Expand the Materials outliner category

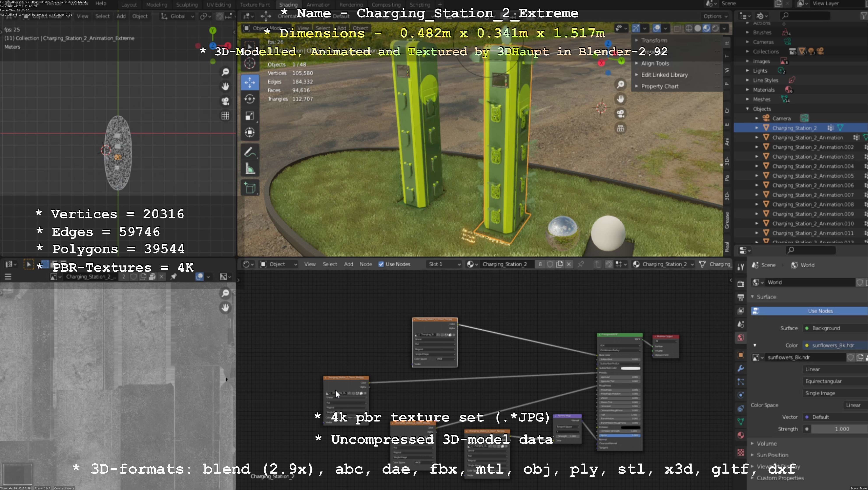tap(748, 90)
